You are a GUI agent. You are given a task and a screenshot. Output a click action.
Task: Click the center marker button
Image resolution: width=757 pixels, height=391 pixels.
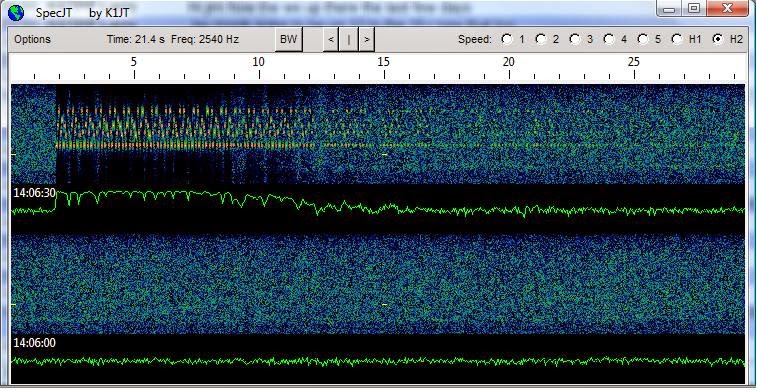tap(349, 40)
